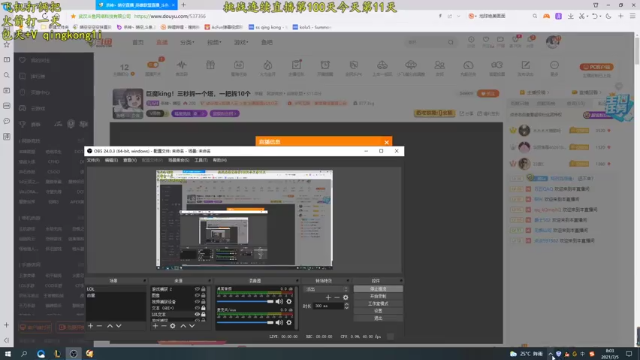Open transition properties gear icon

coord(346,297)
